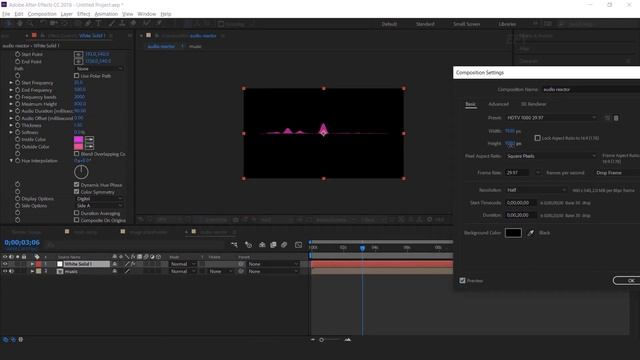
Task: Click the zoom in mountain icon below timeline
Action: tap(348, 340)
